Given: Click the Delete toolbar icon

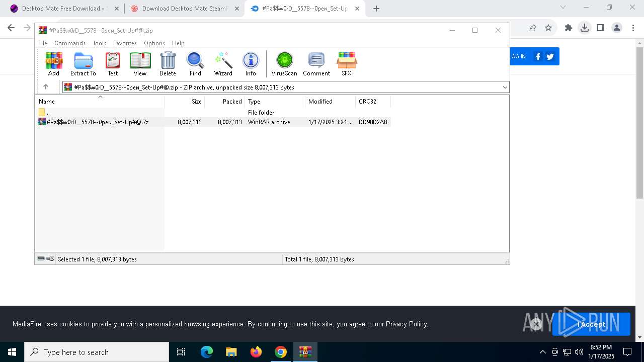Looking at the screenshot, I should coord(168,64).
